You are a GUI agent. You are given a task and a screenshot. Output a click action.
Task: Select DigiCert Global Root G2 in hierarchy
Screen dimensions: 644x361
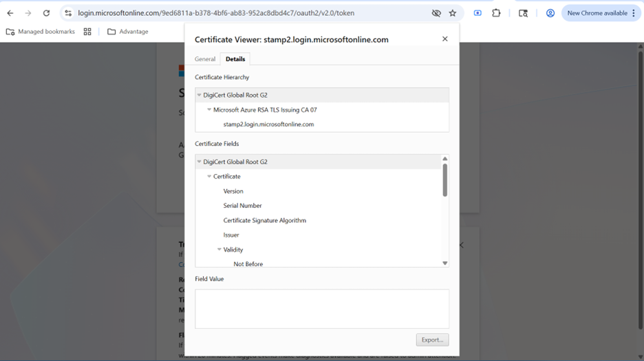tap(235, 95)
